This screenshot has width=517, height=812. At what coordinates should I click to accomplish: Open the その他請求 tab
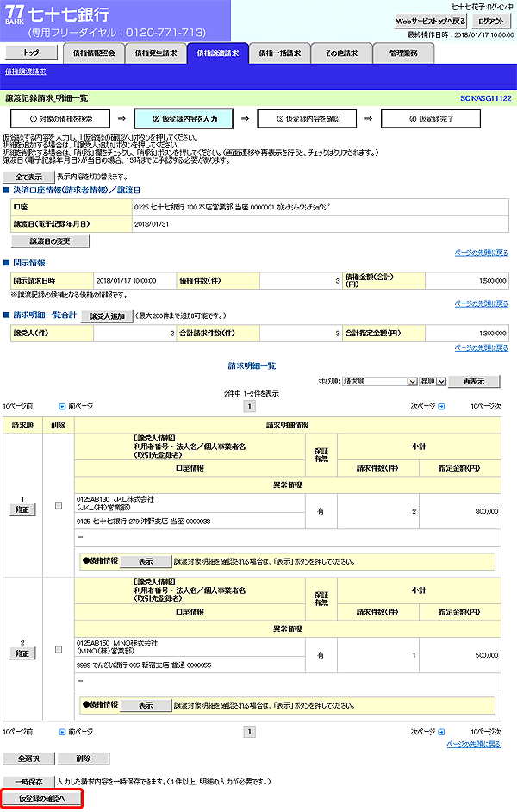[x=341, y=53]
